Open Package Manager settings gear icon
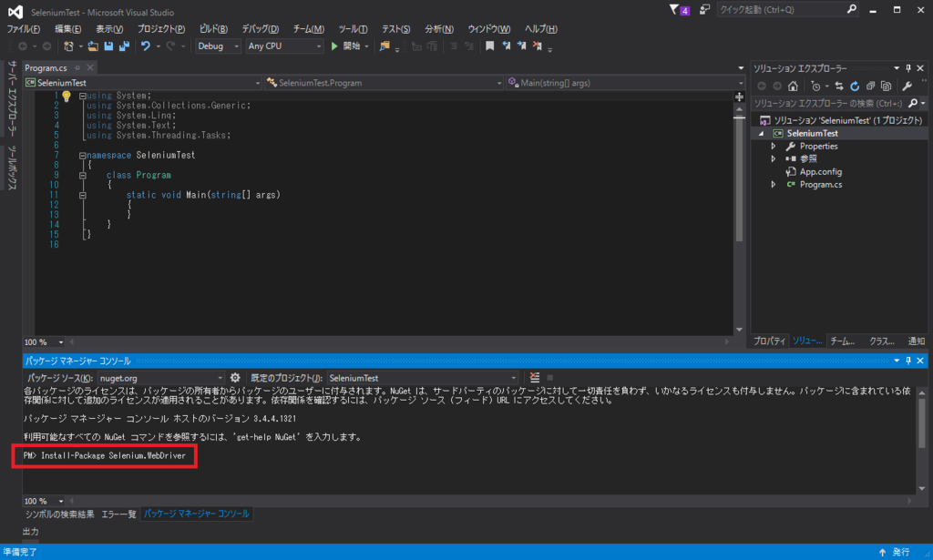The height and width of the screenshot is (560, 933). tap(235, 378)
